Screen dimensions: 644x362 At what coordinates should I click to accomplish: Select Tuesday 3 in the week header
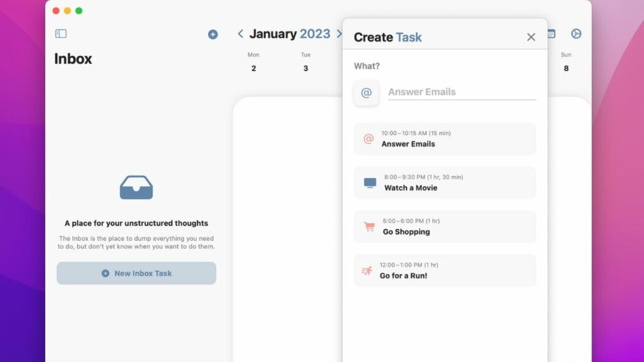pos(306,63)
